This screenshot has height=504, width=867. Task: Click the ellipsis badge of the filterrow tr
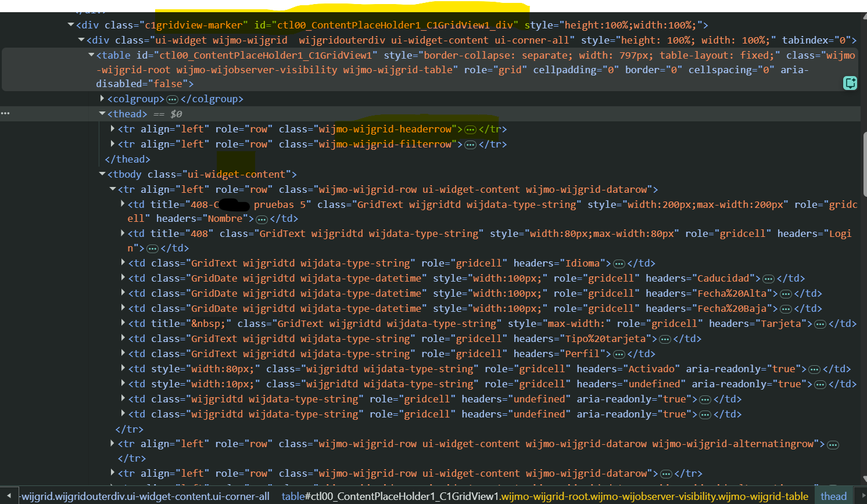[471, 145]
